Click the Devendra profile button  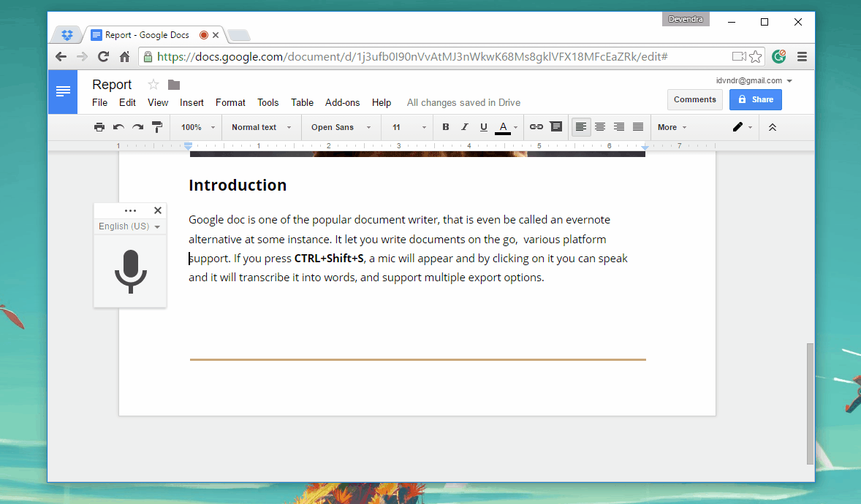(686, 19)
